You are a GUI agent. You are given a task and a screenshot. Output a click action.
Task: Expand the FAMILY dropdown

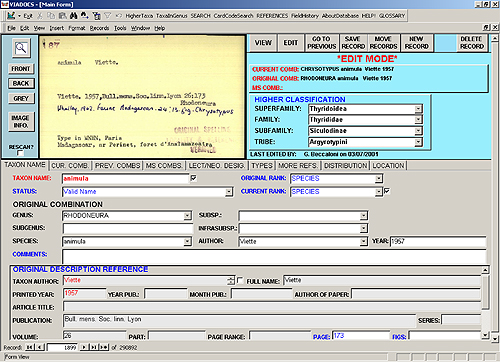(x=418, y=120)
